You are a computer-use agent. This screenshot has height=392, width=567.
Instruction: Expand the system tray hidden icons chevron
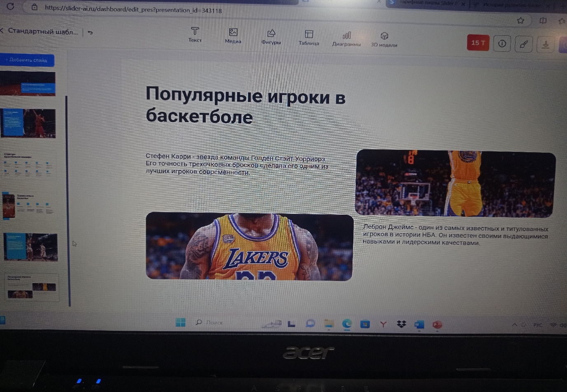coord(514,325)
